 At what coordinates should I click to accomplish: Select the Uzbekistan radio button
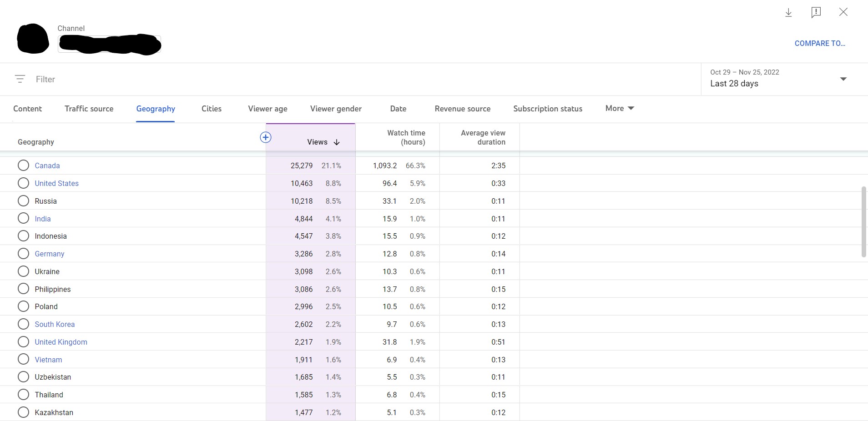23,377
